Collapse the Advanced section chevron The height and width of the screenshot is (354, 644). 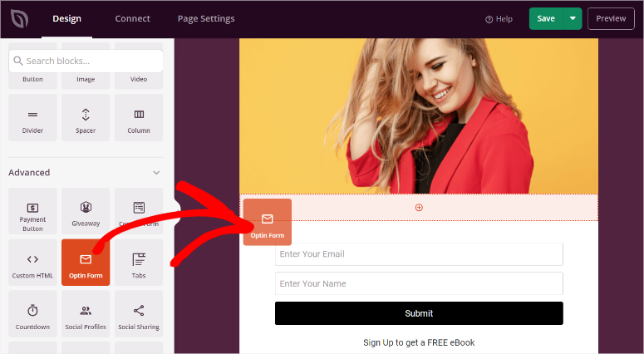click(156, 173)
